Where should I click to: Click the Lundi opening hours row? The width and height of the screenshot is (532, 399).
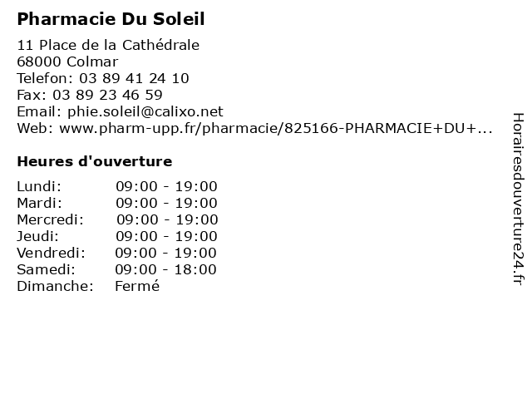click(x=117, y=186)
